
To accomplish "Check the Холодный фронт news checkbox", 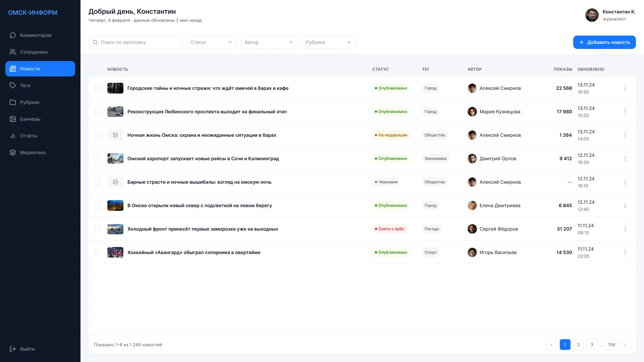I will (x=97, y=229).
